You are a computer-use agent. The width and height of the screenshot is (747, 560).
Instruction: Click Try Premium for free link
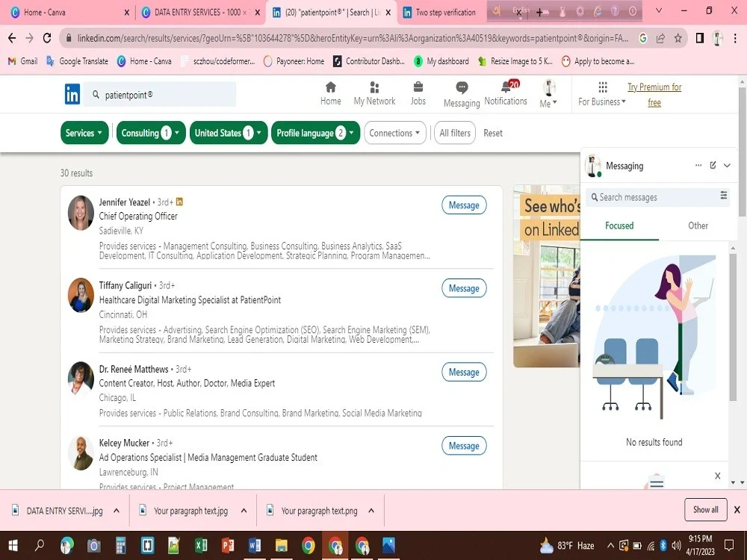pyautogui.click(x=654, y=94)
